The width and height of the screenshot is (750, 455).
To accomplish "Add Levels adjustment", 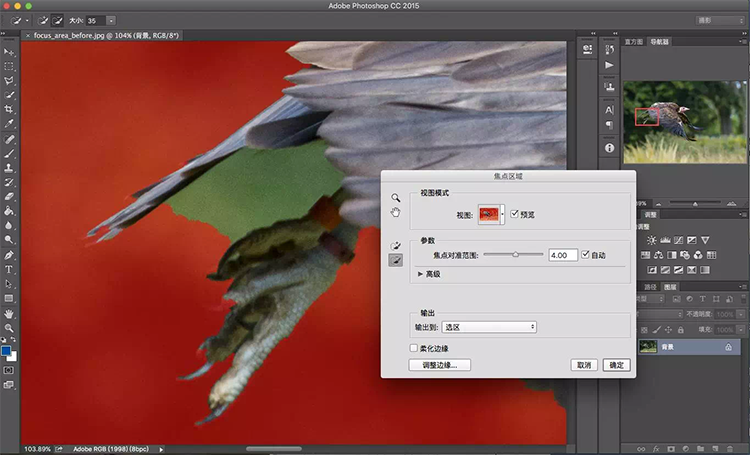I will click(x=665, y=240).
